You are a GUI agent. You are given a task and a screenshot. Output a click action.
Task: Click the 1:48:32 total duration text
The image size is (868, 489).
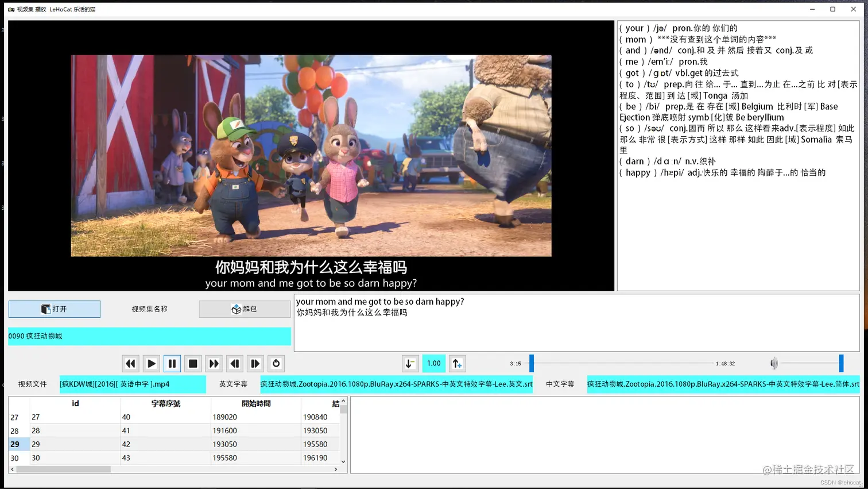coord(725,364)
